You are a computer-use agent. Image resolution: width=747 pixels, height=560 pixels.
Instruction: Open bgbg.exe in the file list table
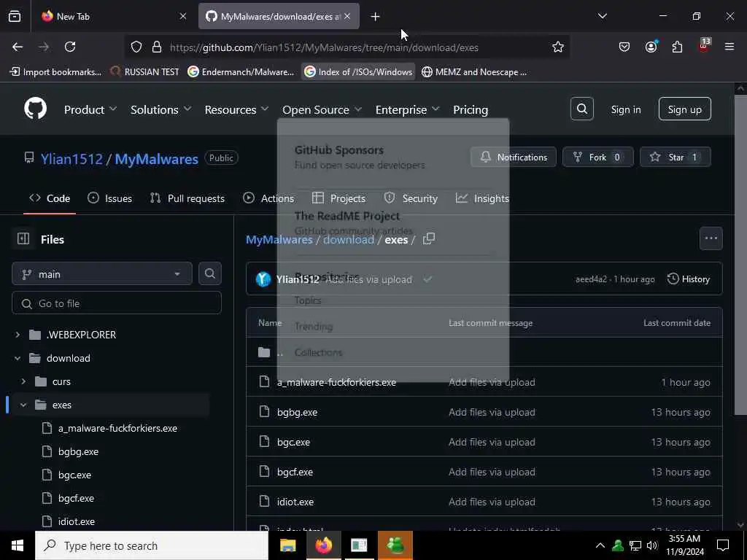point(297,413)
